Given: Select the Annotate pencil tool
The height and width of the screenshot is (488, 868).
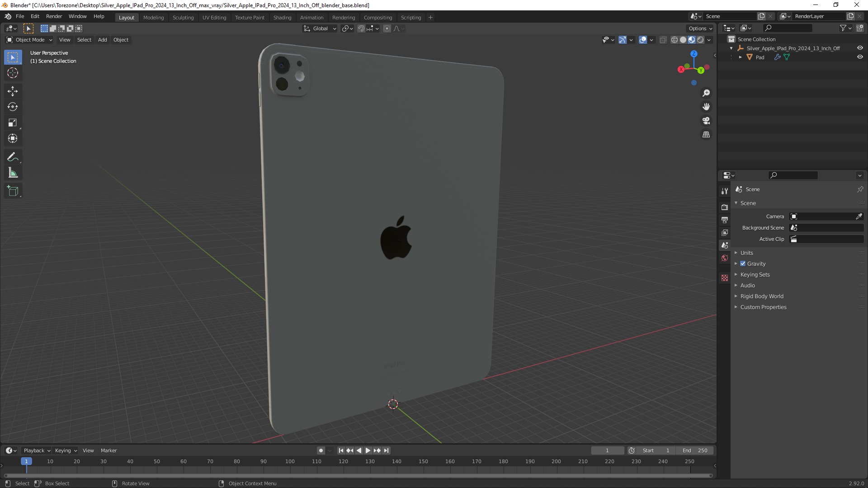Looking at the screenshot, I should [x=13, y=157].
